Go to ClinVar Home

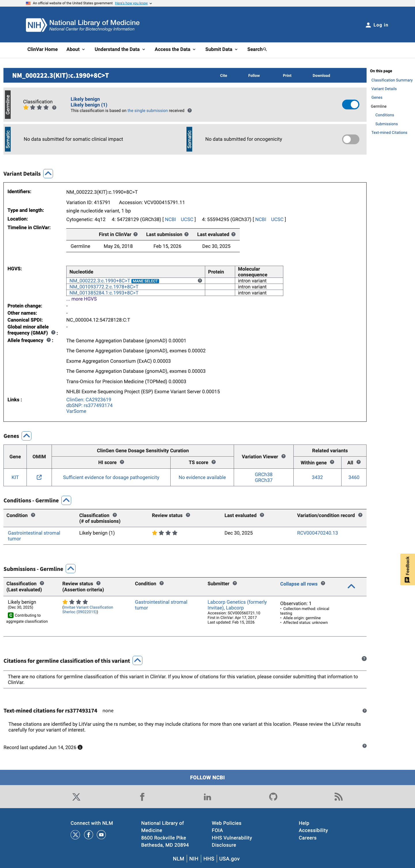pos(43,50)
